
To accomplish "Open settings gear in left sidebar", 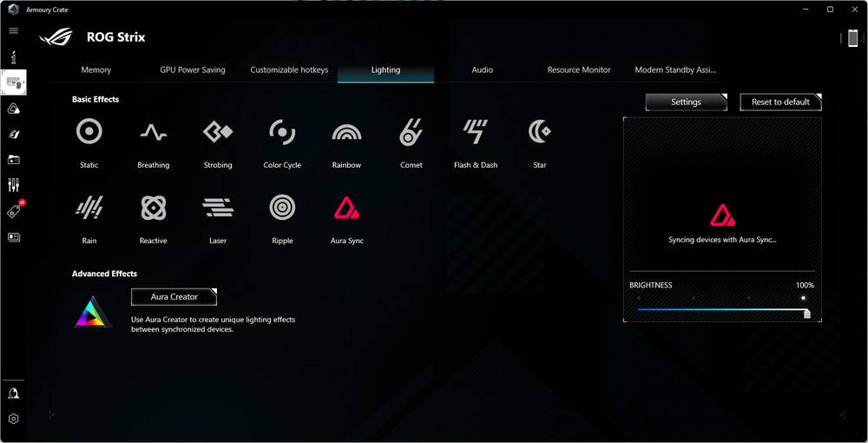I will coord(14,419).
